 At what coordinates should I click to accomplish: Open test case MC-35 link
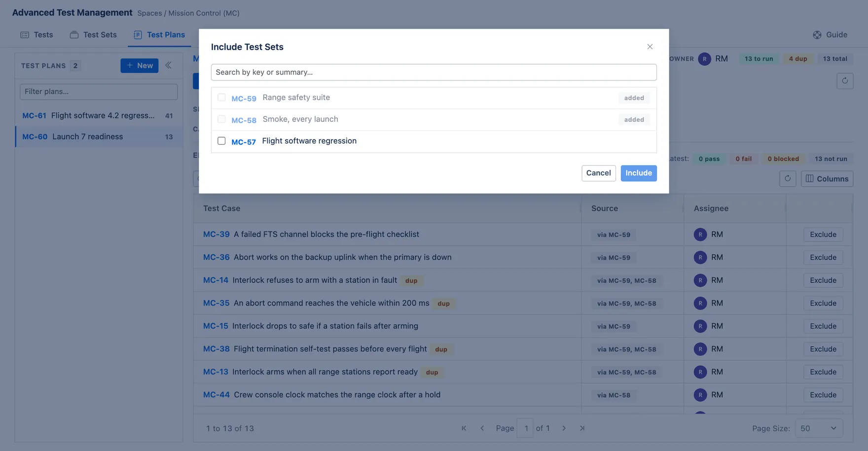[216, 303]
